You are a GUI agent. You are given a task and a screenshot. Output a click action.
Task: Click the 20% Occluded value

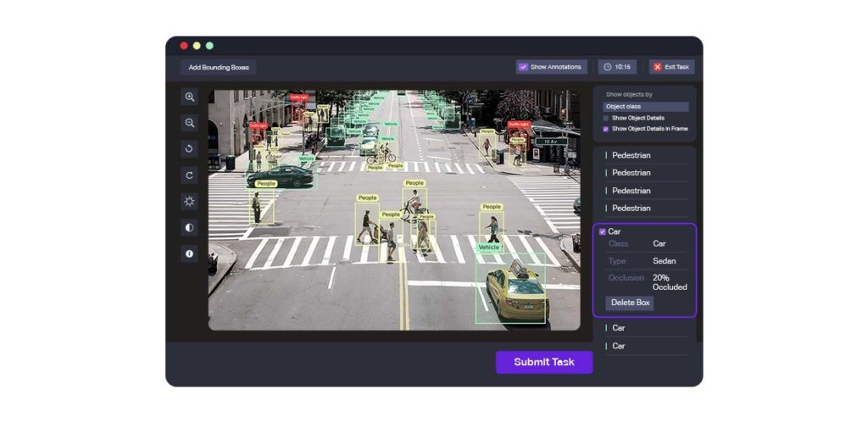[670, 282]
